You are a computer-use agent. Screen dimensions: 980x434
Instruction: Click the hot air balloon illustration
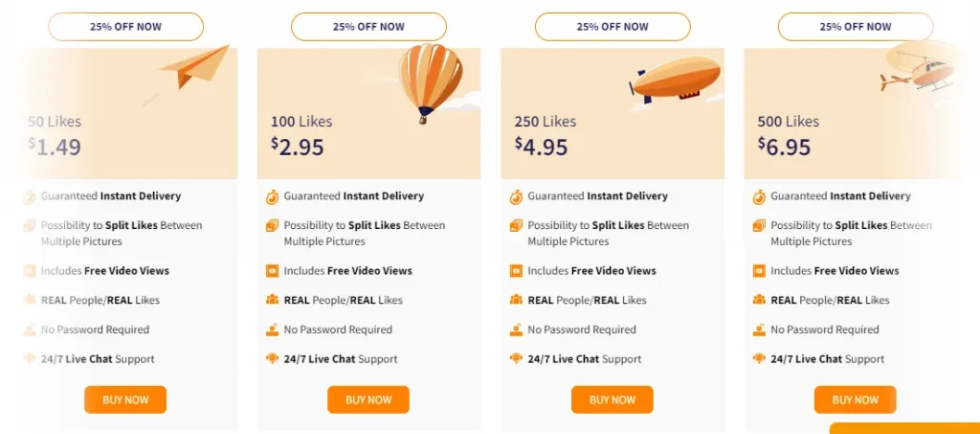point(430,80)
